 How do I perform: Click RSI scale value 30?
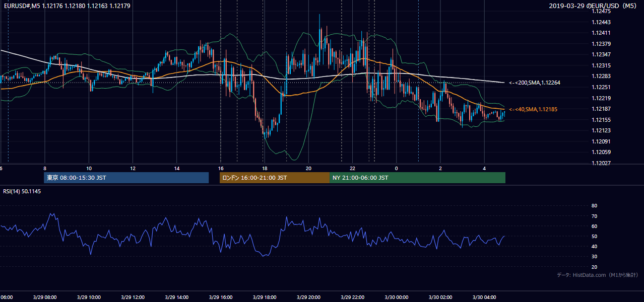pyautogui.click(x=594, y=257)
